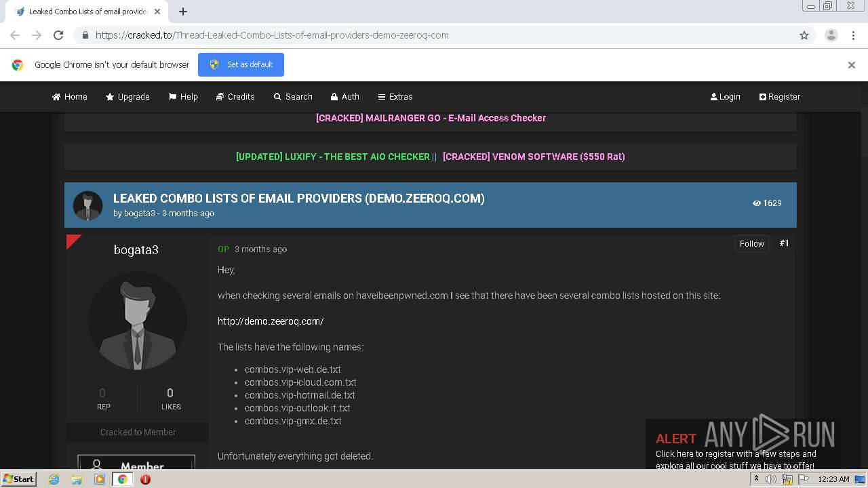Click the LIKES count in profile sidebar
Image resolution: width=868 pixels, height=488 pixels.
click(170, 393)
